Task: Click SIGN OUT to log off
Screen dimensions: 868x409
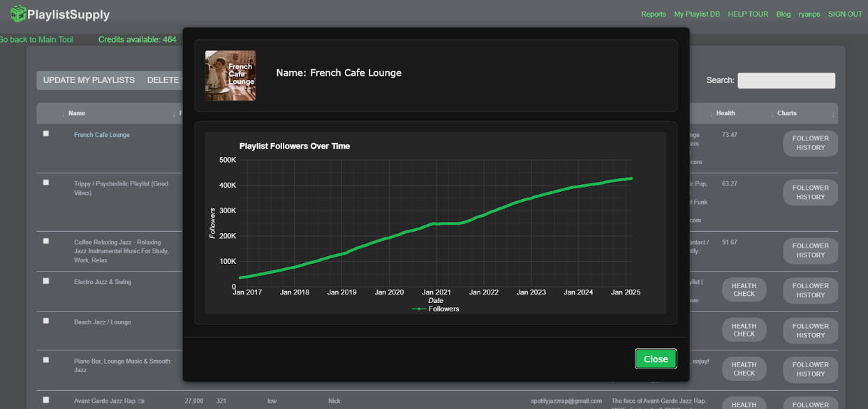Action: [x=845, y=13]
